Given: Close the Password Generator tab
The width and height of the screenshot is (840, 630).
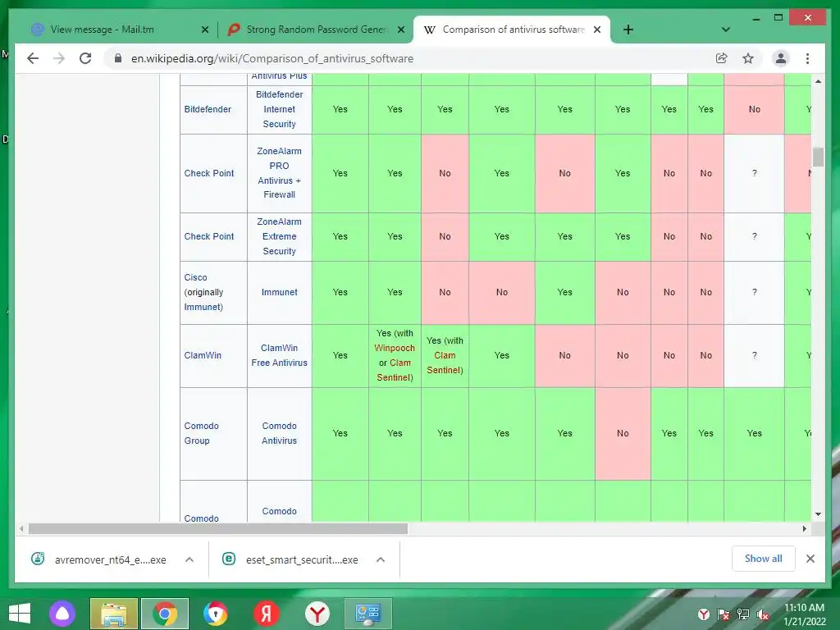Looking at the screenshot, I should (x=400, y=30).
